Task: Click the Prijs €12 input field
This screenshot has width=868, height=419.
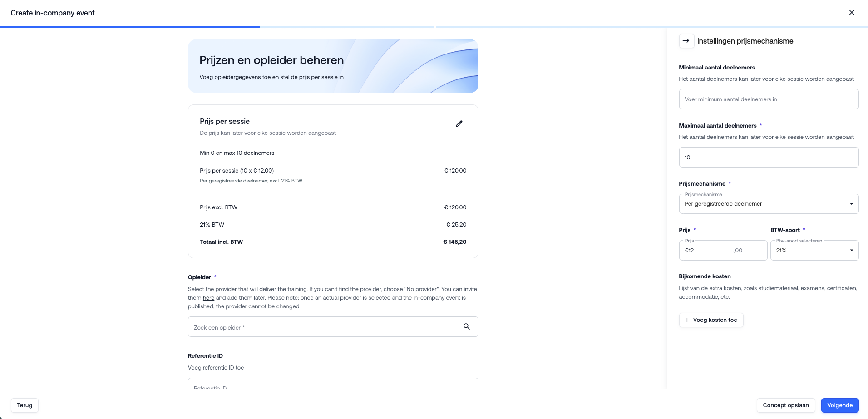Action: pos(723,251)
